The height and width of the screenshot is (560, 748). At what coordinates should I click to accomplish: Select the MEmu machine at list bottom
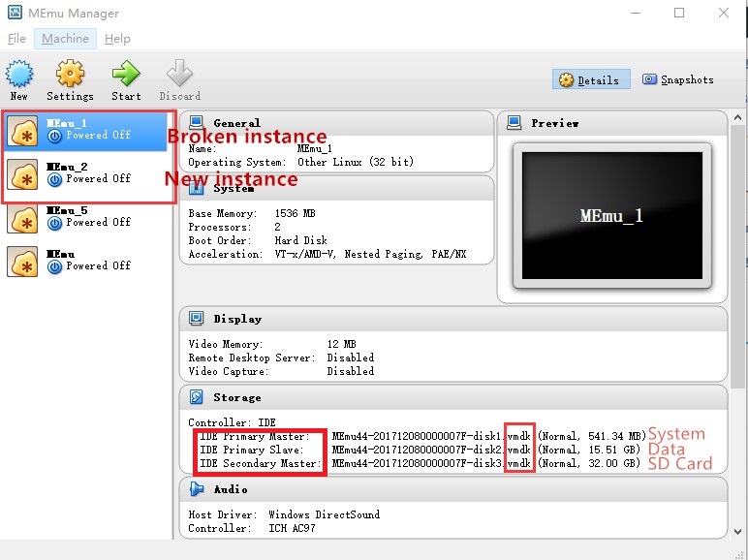[x=87, y=260]
